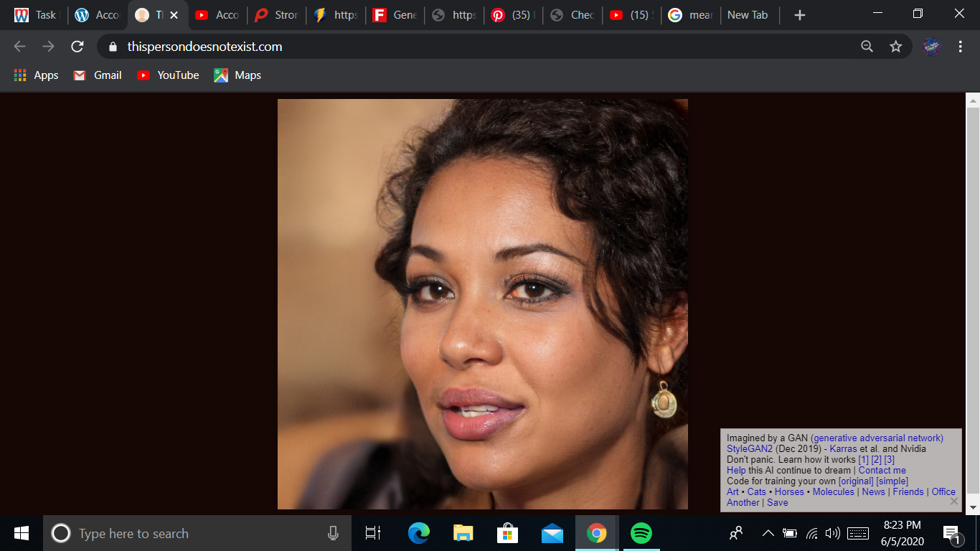This screenshot has width=980, height=551.
Task: Open Microsoft Edge from the taskbar
Action: point(419,533)
